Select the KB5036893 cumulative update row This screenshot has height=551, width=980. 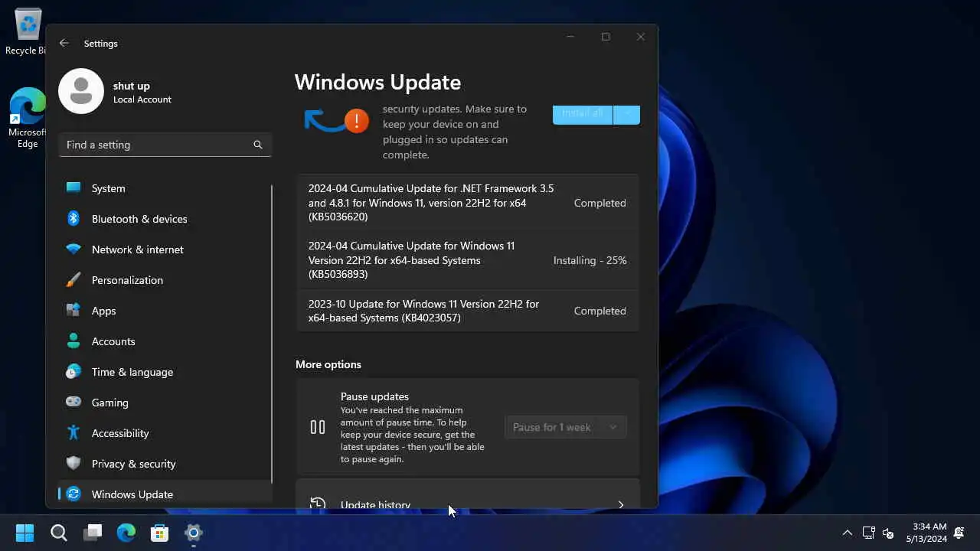(x=468, y=260)
